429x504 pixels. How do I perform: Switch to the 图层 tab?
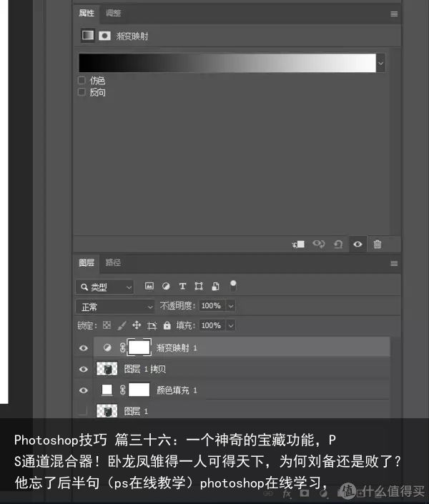click(87, 262)
